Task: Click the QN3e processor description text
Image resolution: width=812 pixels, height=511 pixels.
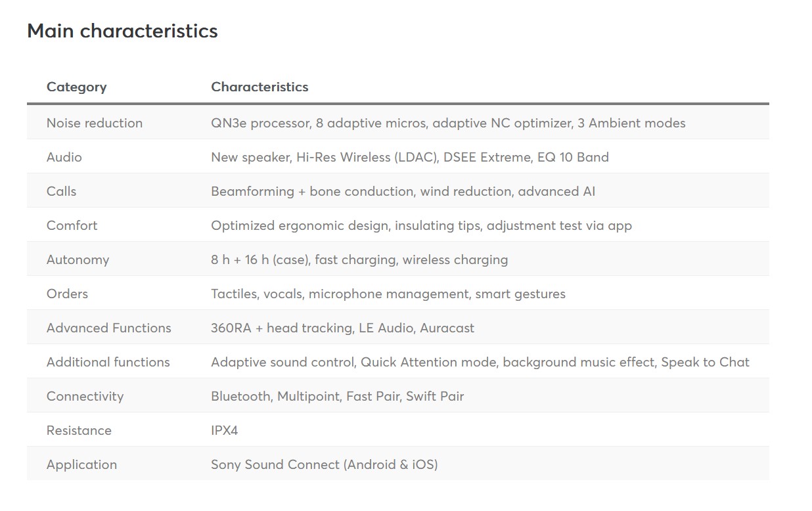Action: (448, 123)
